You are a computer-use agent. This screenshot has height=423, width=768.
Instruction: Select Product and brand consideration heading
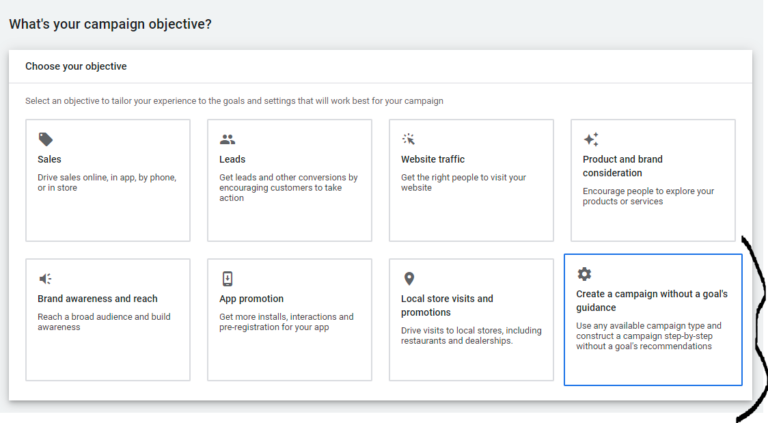point(623,166)
